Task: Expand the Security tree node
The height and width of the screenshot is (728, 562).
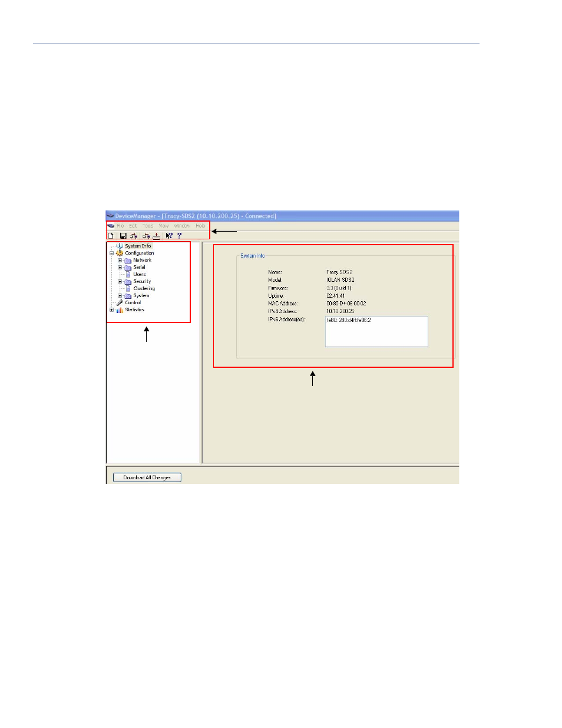Action: click(120, 282)
